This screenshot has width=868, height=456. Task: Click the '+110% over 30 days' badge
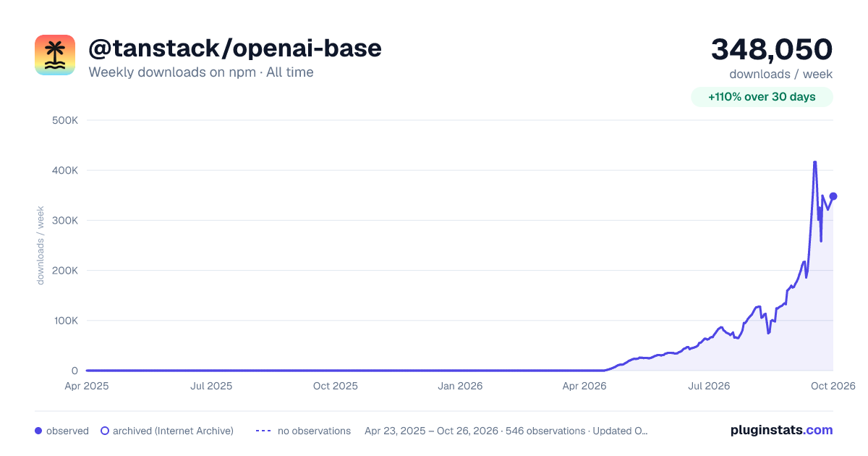tap(762, 97)
